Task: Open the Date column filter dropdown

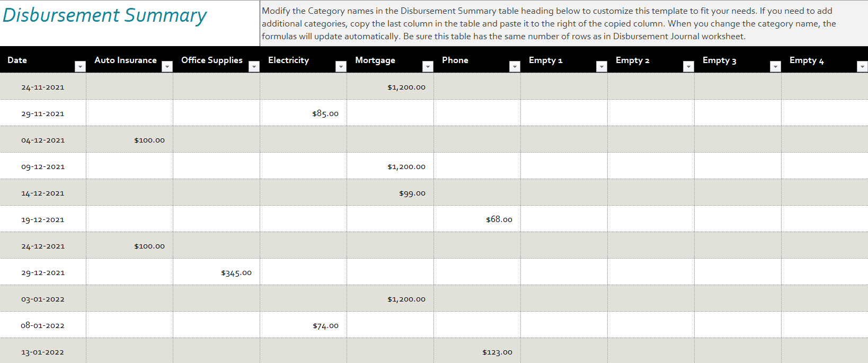Action: 80,66
